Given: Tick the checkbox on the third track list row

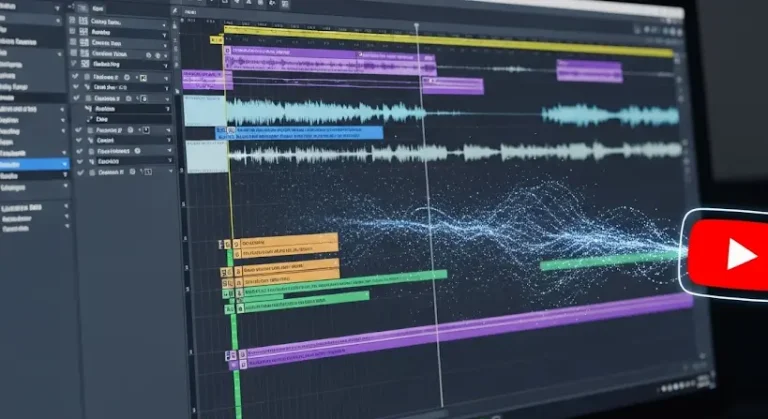Looking at the screenshot, I should [73, 42].
